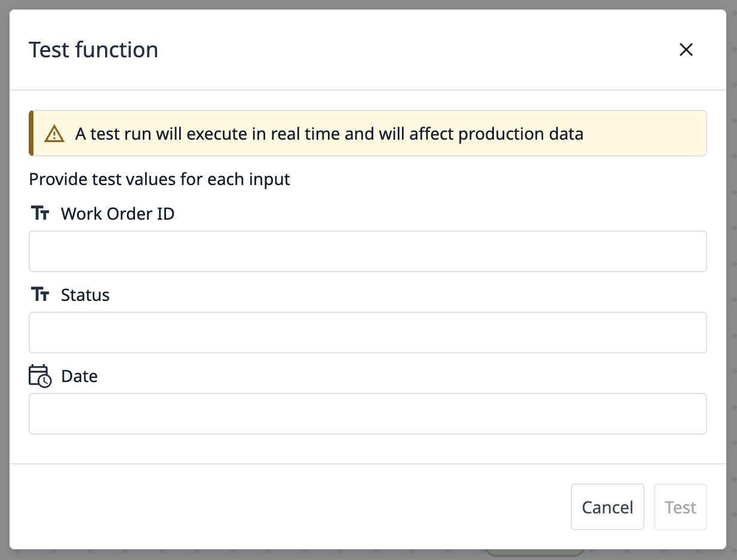This screenshot has height=560, width=737.
Task: Click the warning triangle in the yellow banner
Action: pos(54,133)
